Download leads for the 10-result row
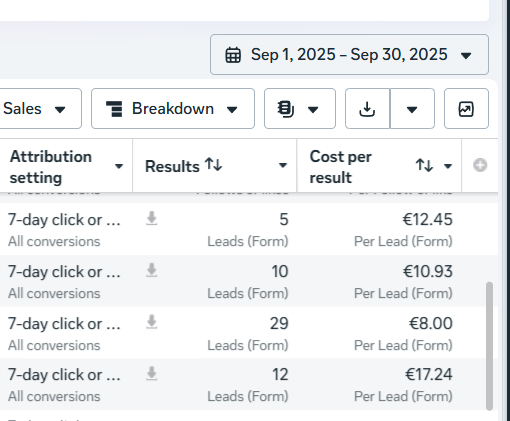Image resolution: width=510 pixels, height=421 pixels. 152,271
